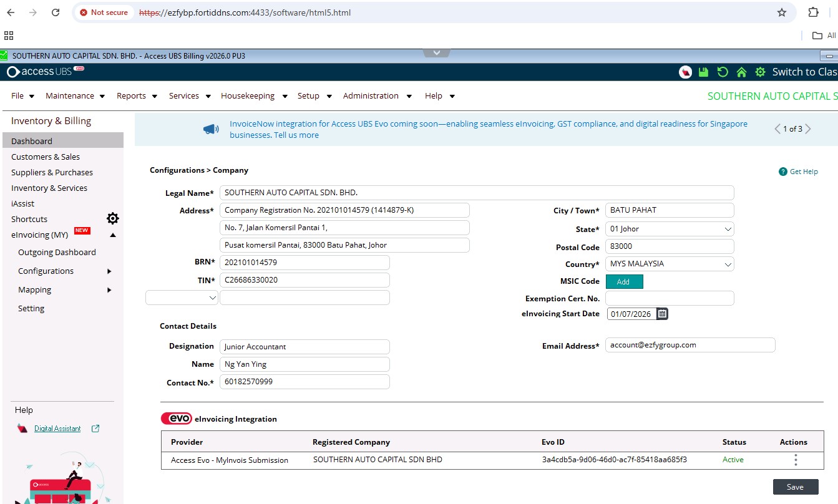The image size is (838, 504).
Task: Open the Help menu in the menu bar
Action: 439,96
